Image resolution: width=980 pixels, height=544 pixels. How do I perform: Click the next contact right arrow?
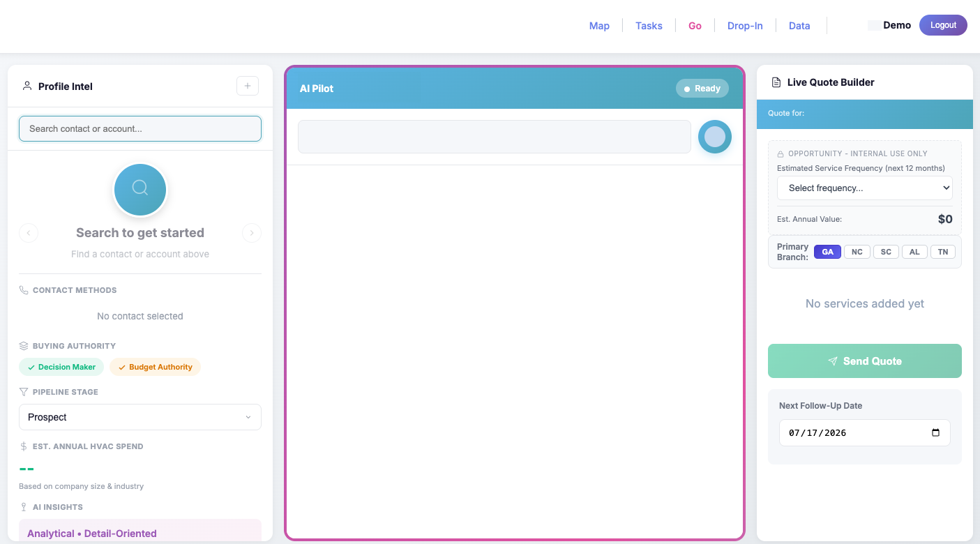pyautogui.click(x=252, y=233)
